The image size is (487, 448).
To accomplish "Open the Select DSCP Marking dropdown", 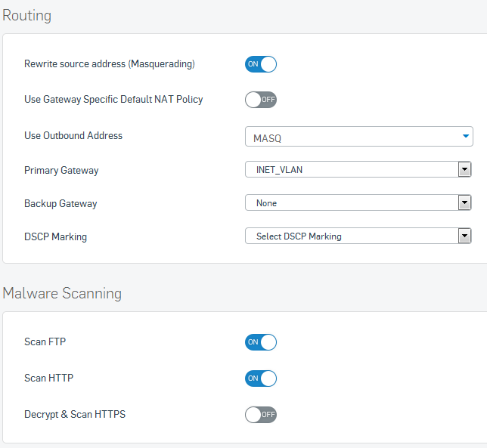I will coord(358,236).
